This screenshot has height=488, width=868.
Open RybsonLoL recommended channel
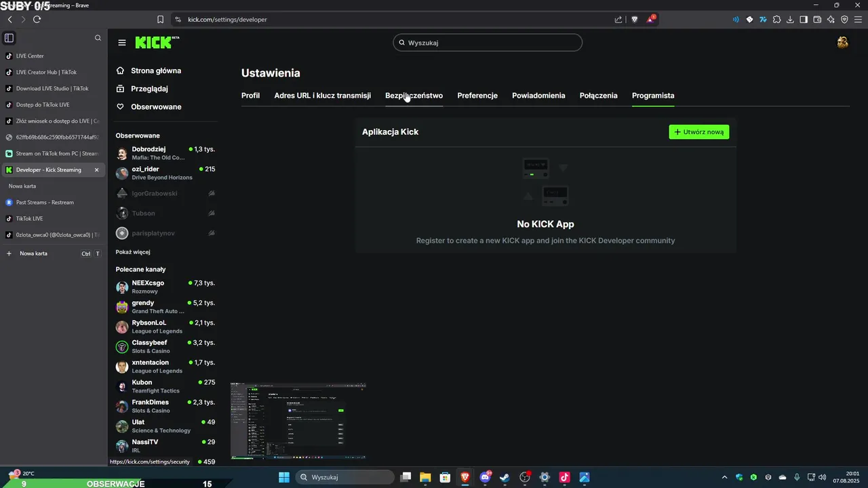point(165,327)
